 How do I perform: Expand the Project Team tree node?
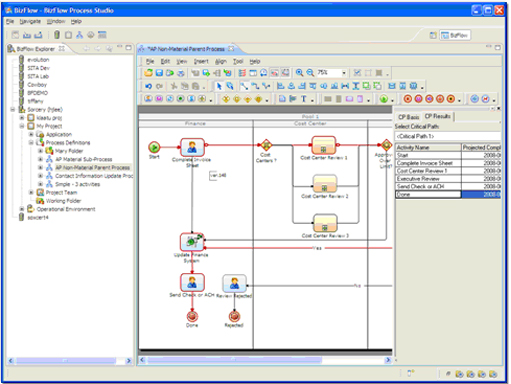click(x=31, y=192)
